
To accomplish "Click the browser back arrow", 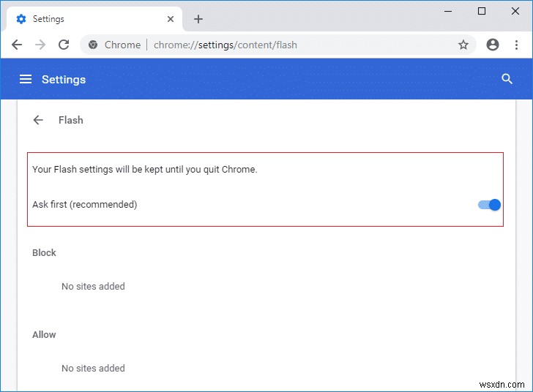I will point(17,45).
